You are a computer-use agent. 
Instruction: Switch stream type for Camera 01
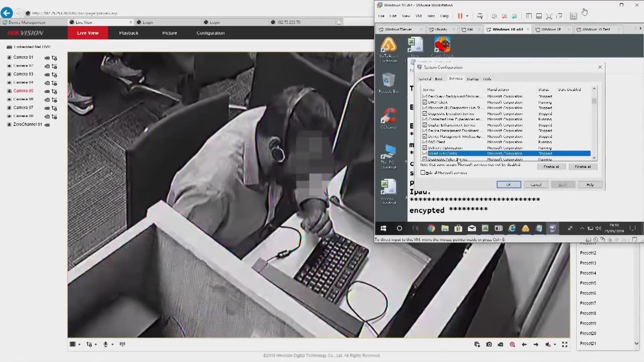click(54, 58)
